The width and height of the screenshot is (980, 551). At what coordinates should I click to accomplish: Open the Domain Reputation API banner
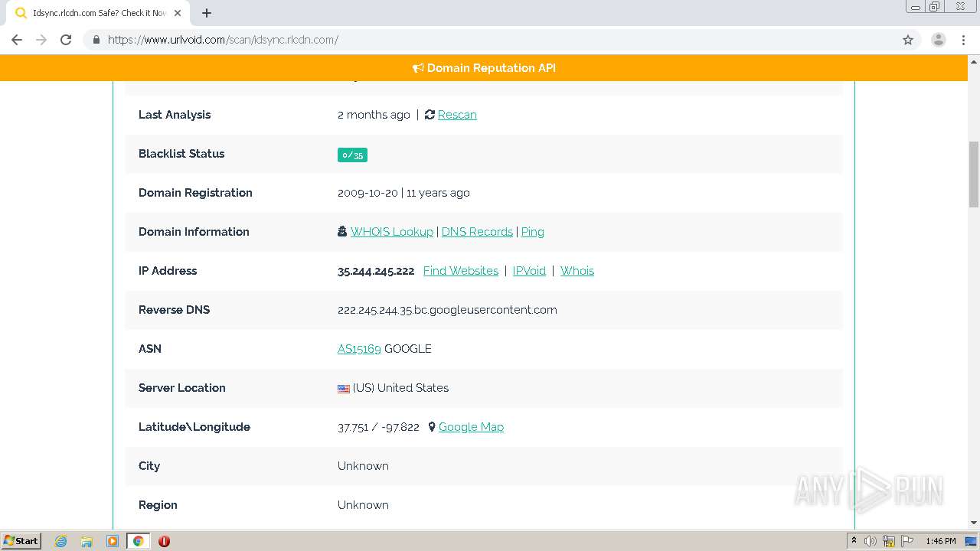tap(484, 68)
